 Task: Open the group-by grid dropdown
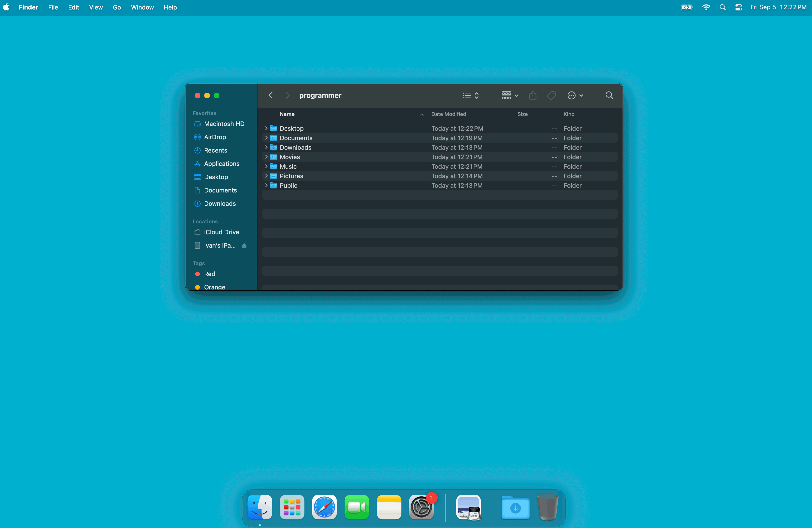510,96
